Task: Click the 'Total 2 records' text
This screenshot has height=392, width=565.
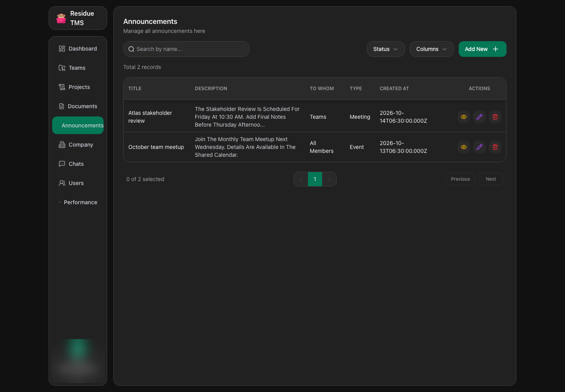Action: pos(142,67)
